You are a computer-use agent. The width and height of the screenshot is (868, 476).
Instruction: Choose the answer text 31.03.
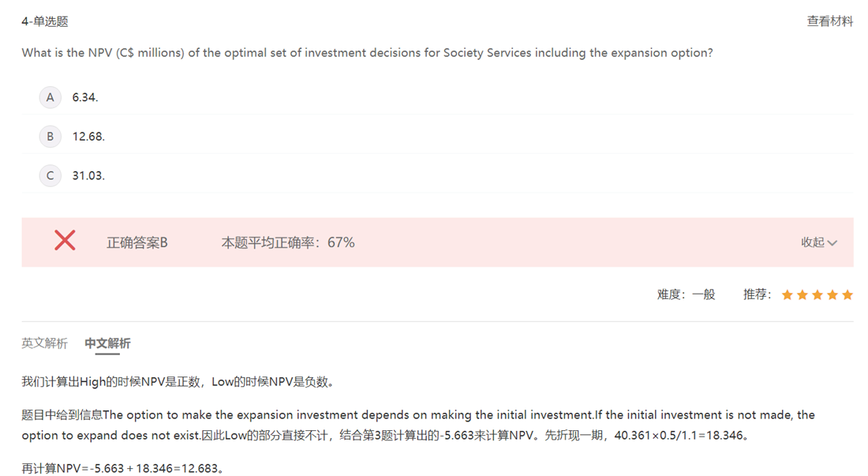pos(88,175)
